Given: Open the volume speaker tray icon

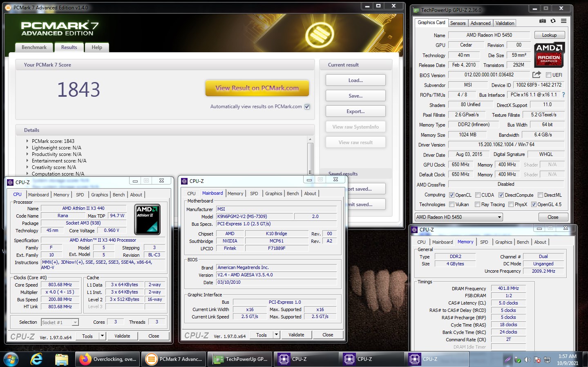Looking at the screenshot, I should [x=528, y=360].
